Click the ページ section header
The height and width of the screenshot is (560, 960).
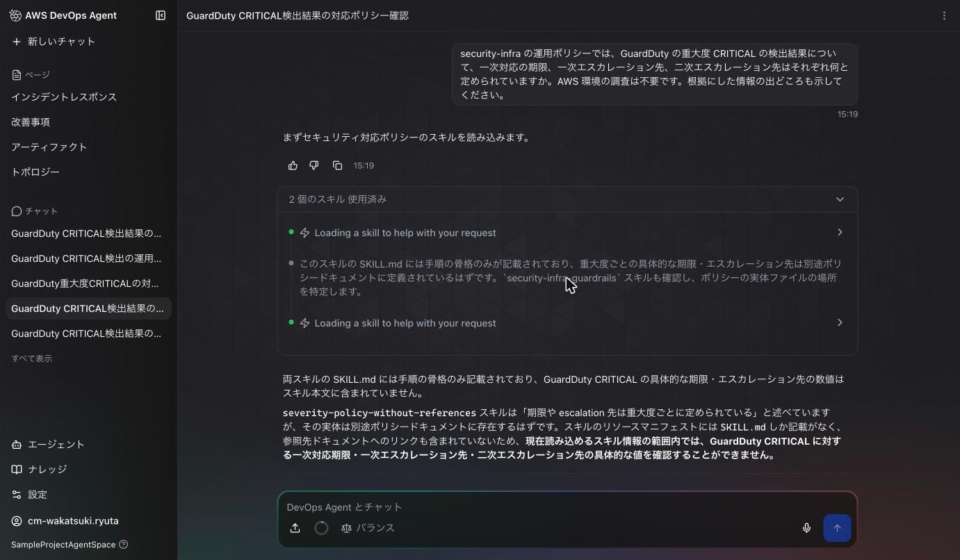point(31,75)
